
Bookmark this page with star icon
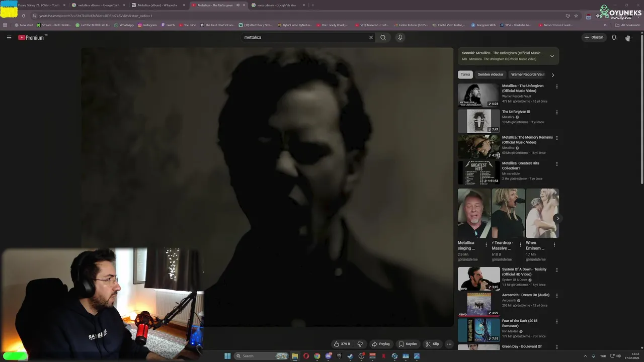[x=576, y=16]
